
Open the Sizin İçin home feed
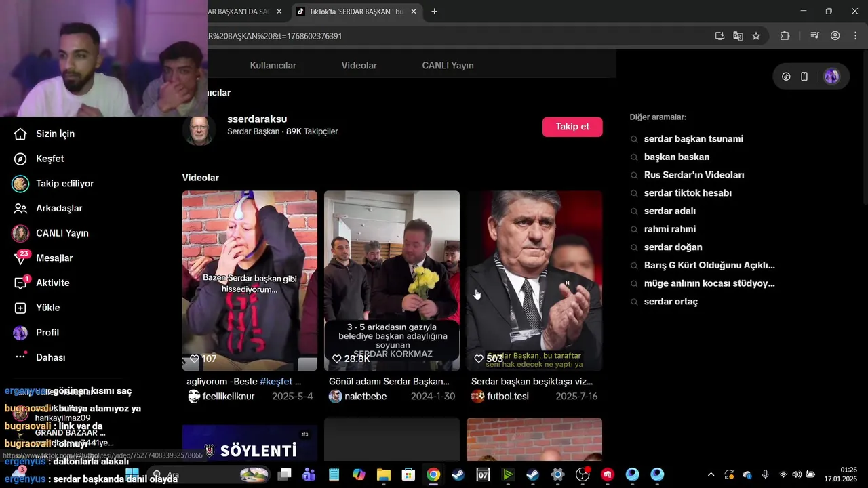point(45,134)
